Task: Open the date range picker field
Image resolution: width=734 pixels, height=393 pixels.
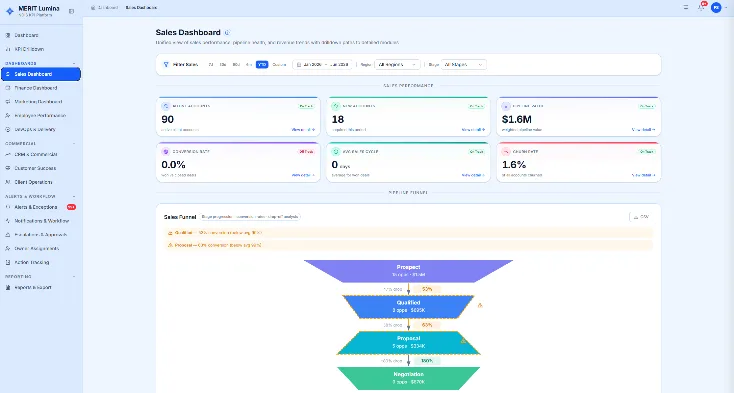Action: click(323, 65)
